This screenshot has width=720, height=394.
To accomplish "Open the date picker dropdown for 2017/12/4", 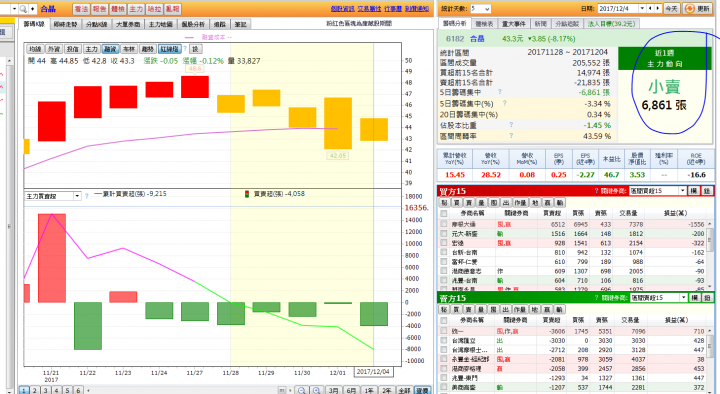I will 642,9.
